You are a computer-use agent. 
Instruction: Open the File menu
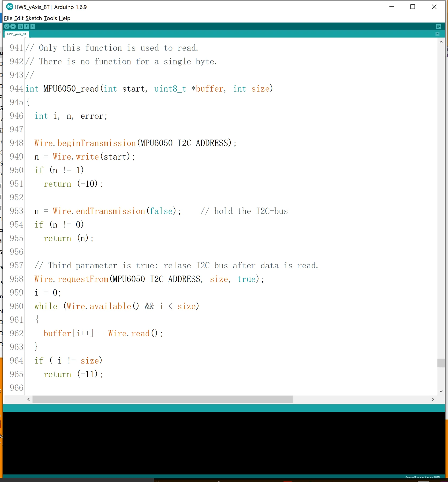pos(8,18)
